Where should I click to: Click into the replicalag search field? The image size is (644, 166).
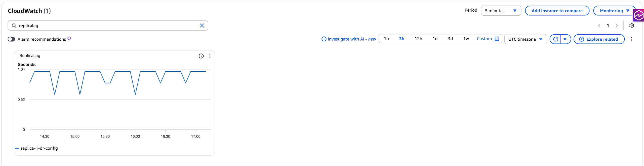click(108, 25)
